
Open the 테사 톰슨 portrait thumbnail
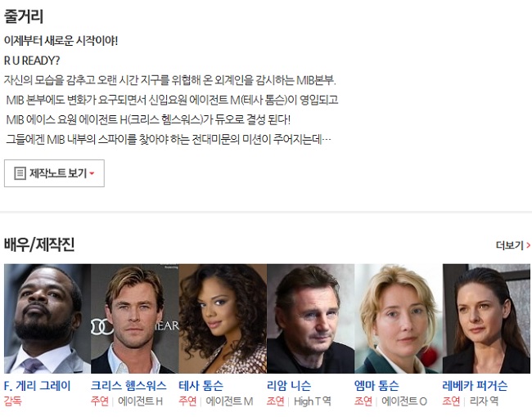point(223,319)
